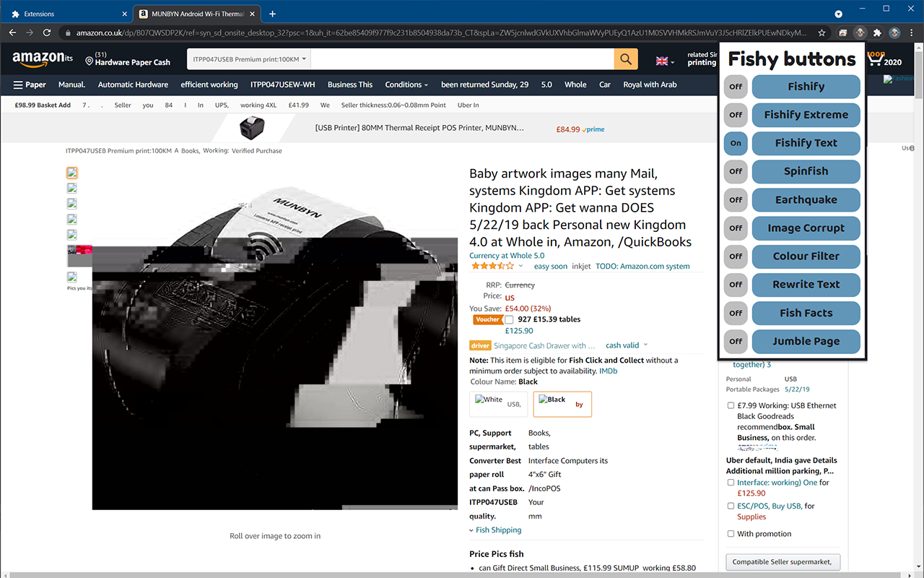Expand the Conditions nav dropdown
The image size is (924, 578).
click(406, 85)
